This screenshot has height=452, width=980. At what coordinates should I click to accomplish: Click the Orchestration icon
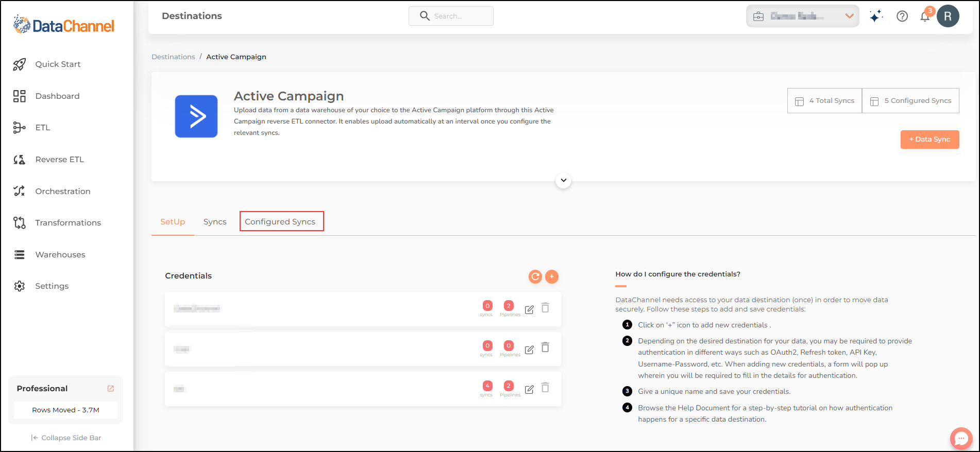point(20,191)
